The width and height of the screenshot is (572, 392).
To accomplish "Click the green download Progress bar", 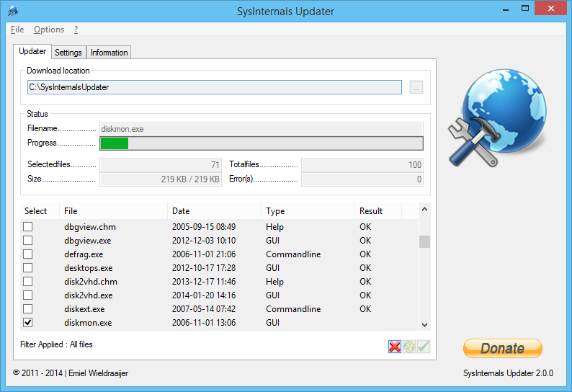I will pos(262,143).
